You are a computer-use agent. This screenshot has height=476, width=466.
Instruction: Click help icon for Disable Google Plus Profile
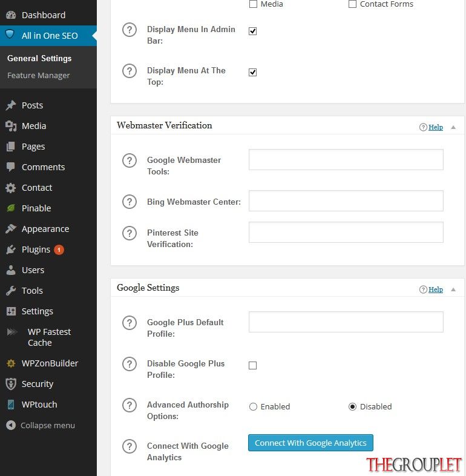pyautogui.click(x=130, y=364)
